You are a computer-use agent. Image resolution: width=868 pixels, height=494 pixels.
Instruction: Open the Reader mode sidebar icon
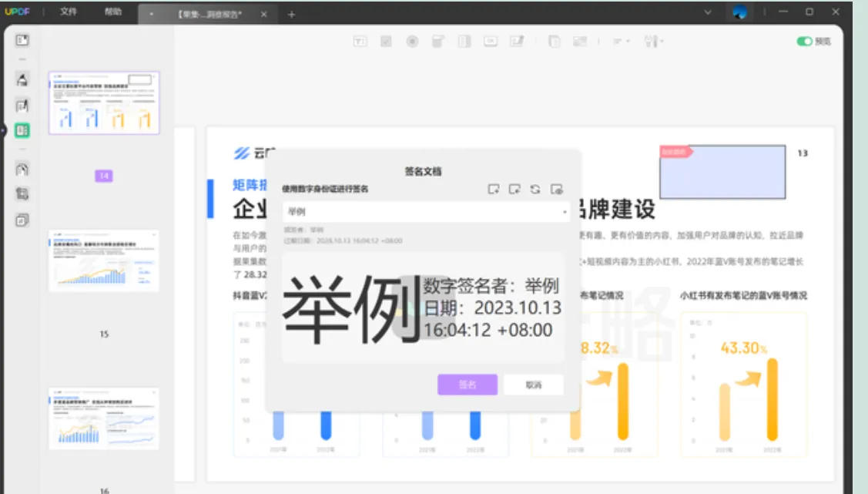(22, 40)
